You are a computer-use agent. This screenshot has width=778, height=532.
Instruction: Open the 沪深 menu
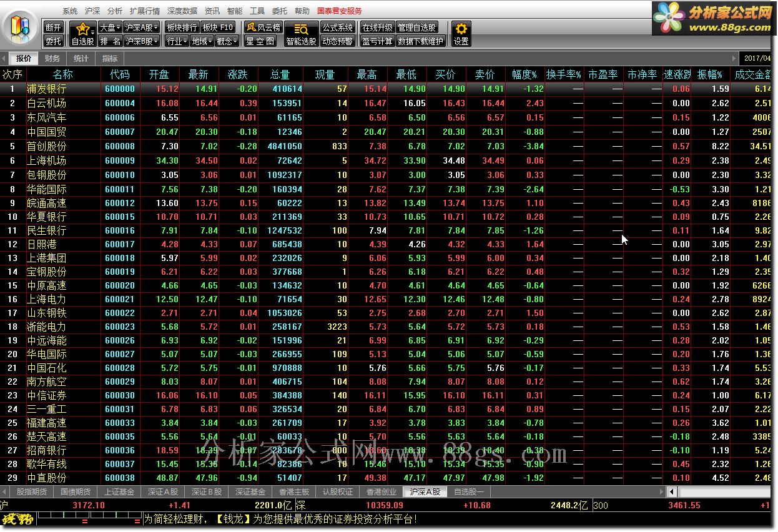coord(92,11)
